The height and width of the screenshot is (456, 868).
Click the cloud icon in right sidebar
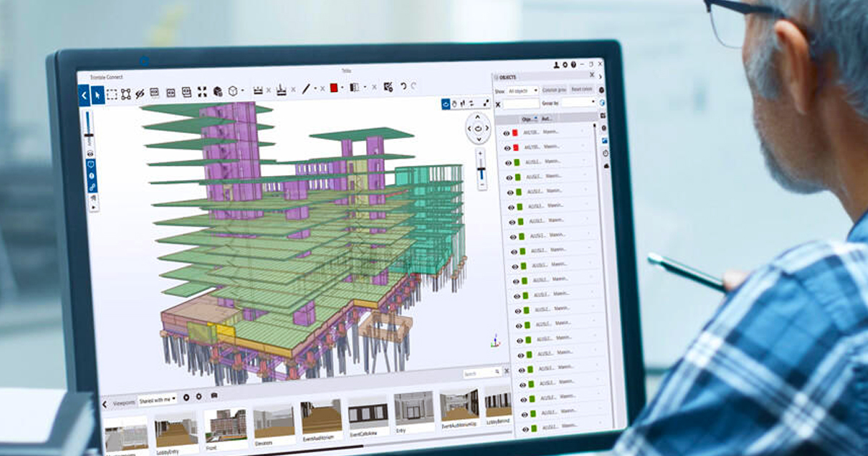click(x=606, y=166)
